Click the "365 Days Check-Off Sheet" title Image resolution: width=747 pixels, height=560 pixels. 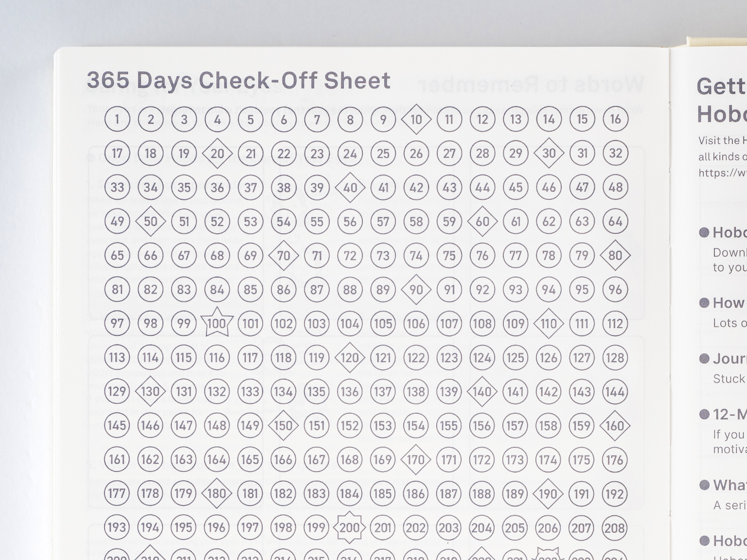(238, 80)
